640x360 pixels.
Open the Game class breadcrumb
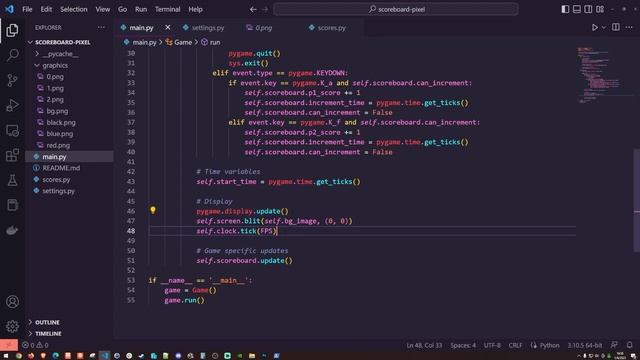click(x=179, y=42)
